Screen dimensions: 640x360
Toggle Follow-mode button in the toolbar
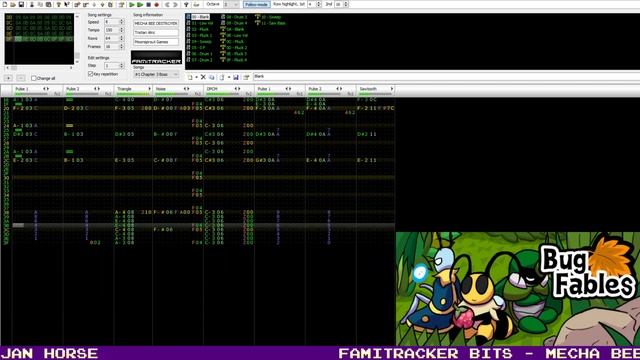click(257, 4)
